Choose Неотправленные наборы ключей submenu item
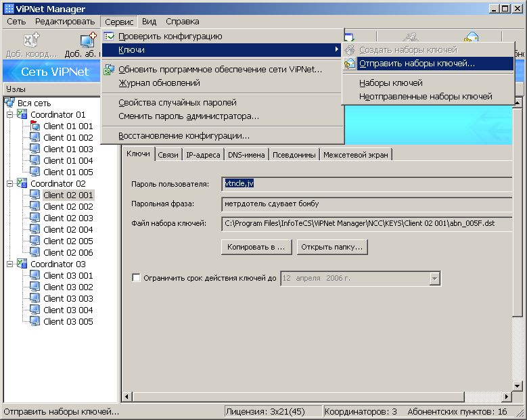This screenshot has width=527, height=420. click(428, 97)
